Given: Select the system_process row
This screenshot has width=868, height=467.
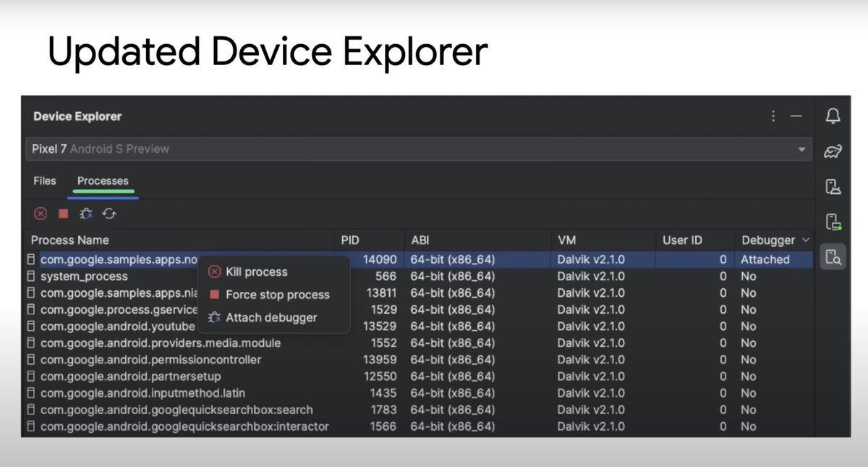Looking at the screenshot, I should point(419,276).
